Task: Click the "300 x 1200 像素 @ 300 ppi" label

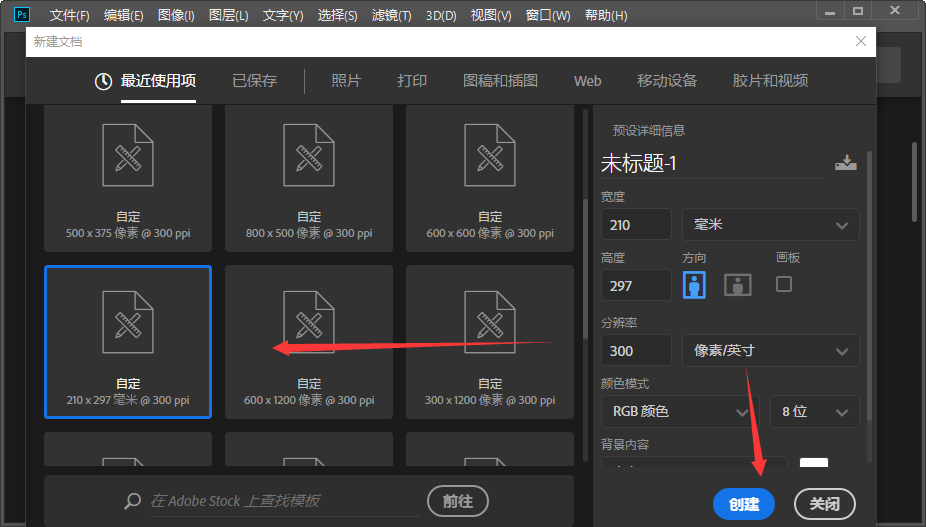Action: [490, 400]
